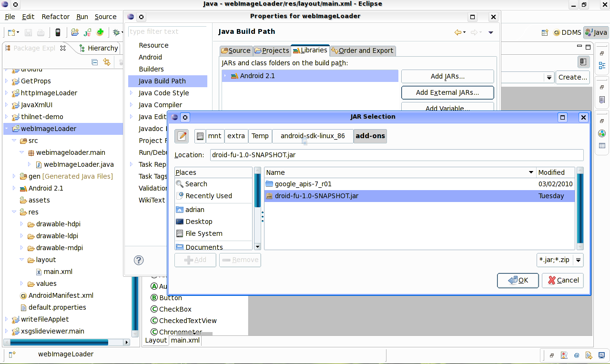
Task: Open the Run menu
Action: [82, 17]
